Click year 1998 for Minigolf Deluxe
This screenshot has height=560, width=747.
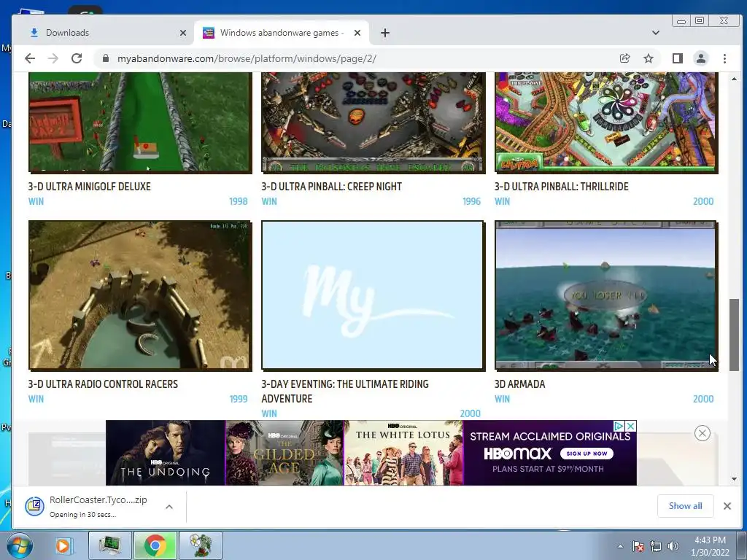pyautogui.click(x=239, y=201)
